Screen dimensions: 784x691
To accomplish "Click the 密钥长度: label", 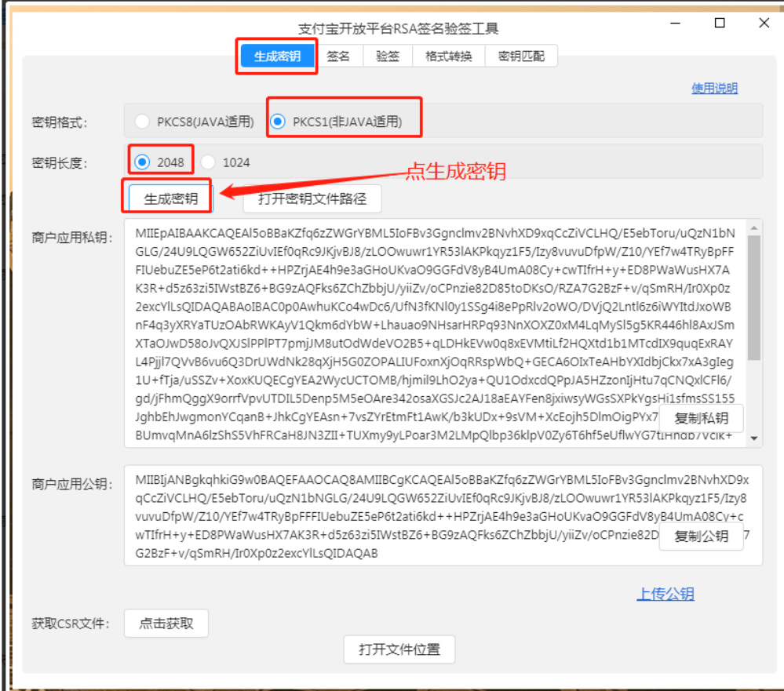I will click(60, 163).
